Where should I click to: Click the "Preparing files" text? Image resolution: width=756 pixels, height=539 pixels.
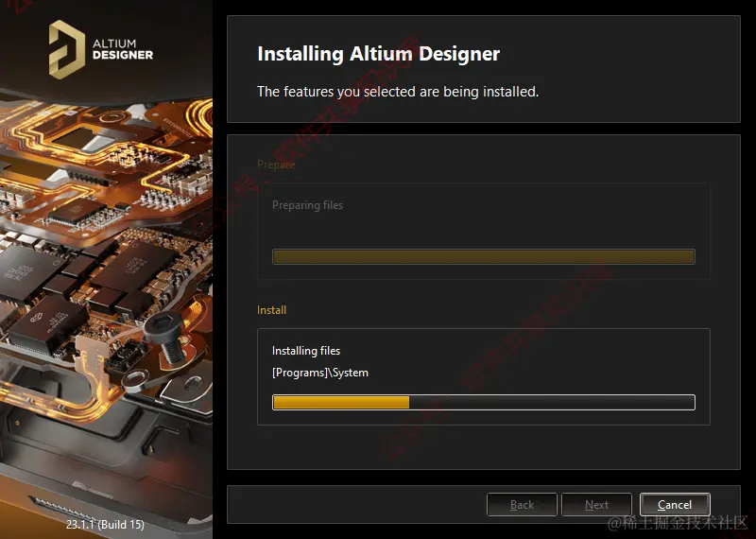click(x=308, y=205)
